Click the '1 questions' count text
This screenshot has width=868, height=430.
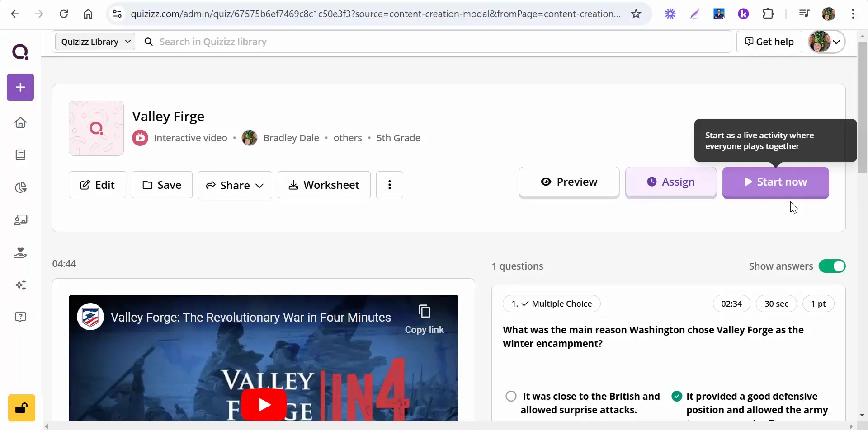pyautogui.click(x=518, y=266)
